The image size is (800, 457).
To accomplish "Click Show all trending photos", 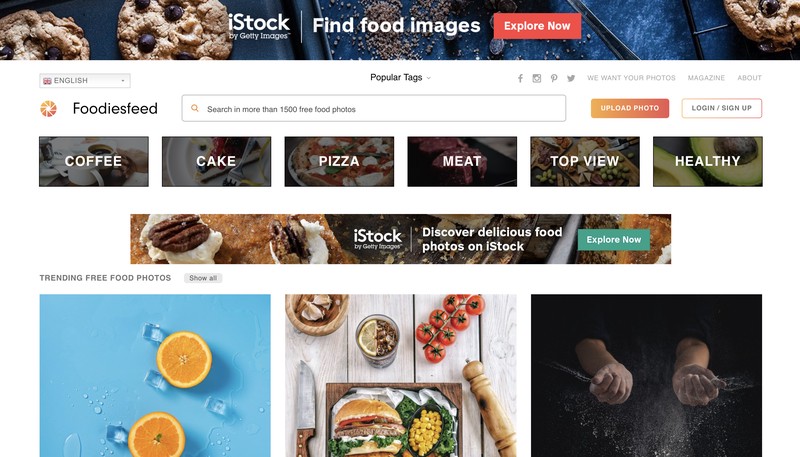I will (203, 278).
